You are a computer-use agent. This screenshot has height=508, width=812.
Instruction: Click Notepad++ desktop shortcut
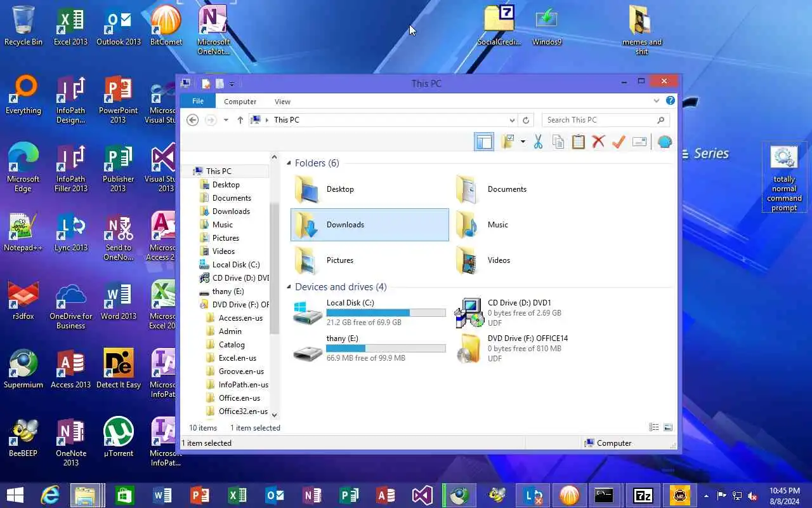pyautogui.click(x=23, y=231)
